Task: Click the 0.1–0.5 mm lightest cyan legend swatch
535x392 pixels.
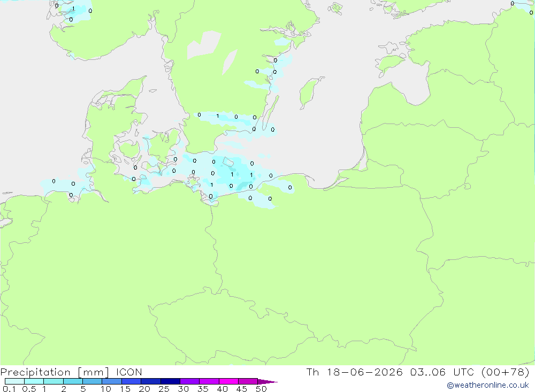Action: click(14, 381)
